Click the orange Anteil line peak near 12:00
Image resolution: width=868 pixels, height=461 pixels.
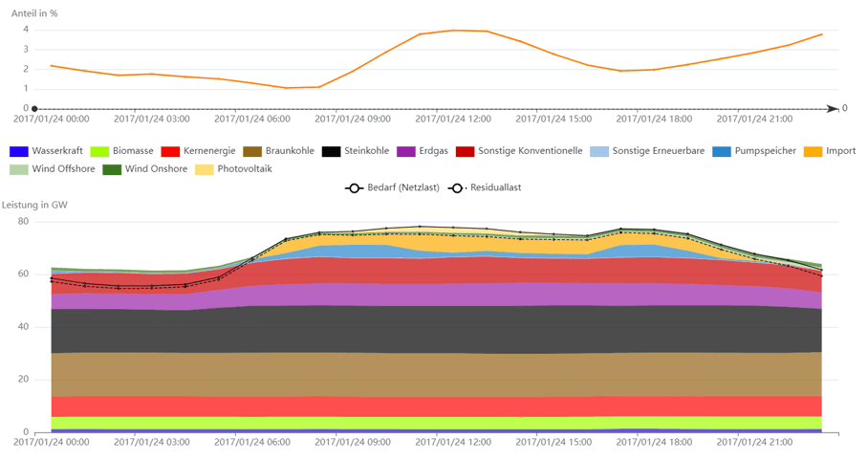[x=455, y=30]
